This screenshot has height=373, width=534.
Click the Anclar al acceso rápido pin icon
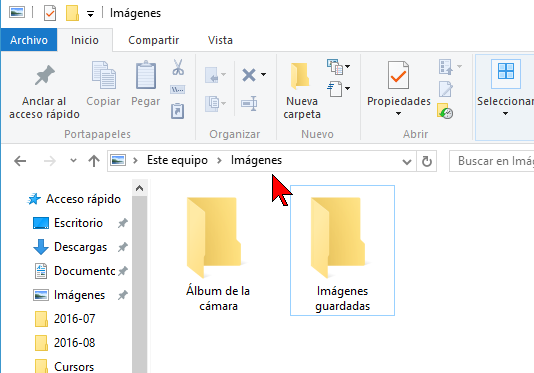pyautogui.click(x=45, y=75)
